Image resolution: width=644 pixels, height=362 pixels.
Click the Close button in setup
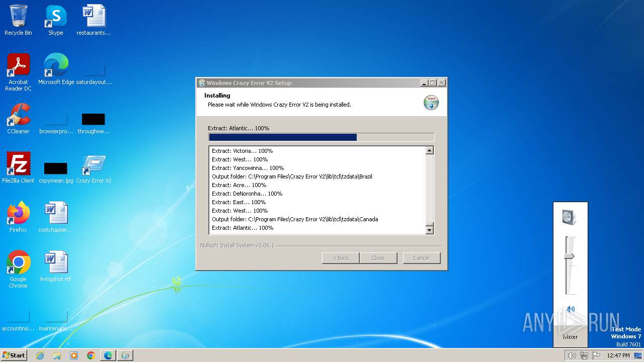point(378,258)
